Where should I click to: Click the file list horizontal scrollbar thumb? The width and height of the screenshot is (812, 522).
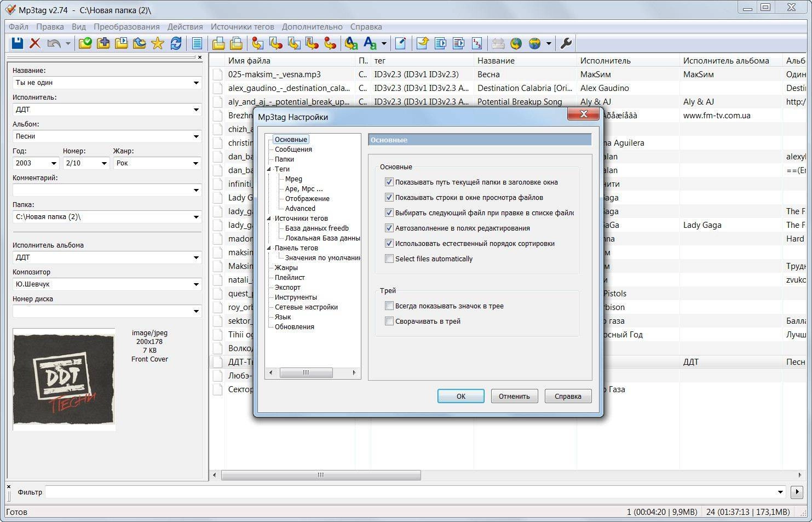tap(321, 475)
